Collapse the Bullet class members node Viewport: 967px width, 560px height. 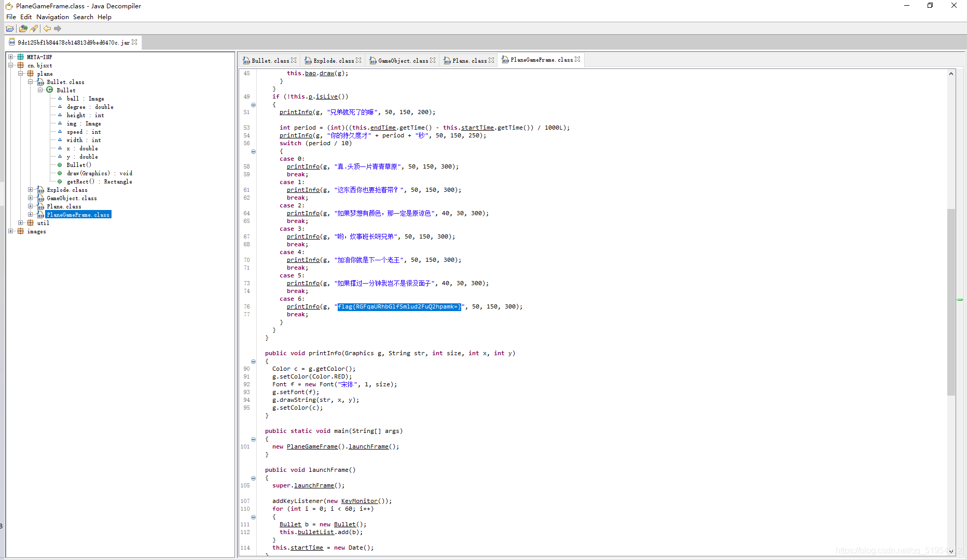(40, 90)
